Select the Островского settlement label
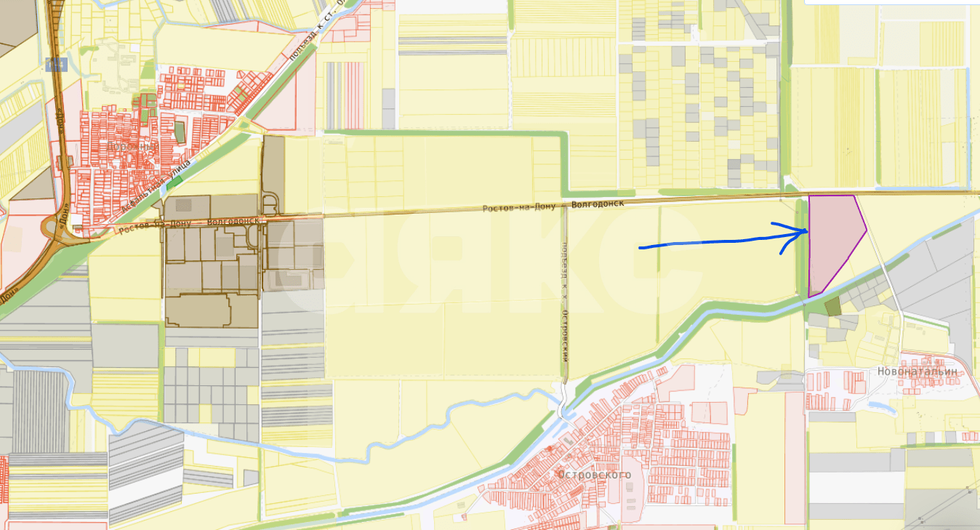 point(595,475)
